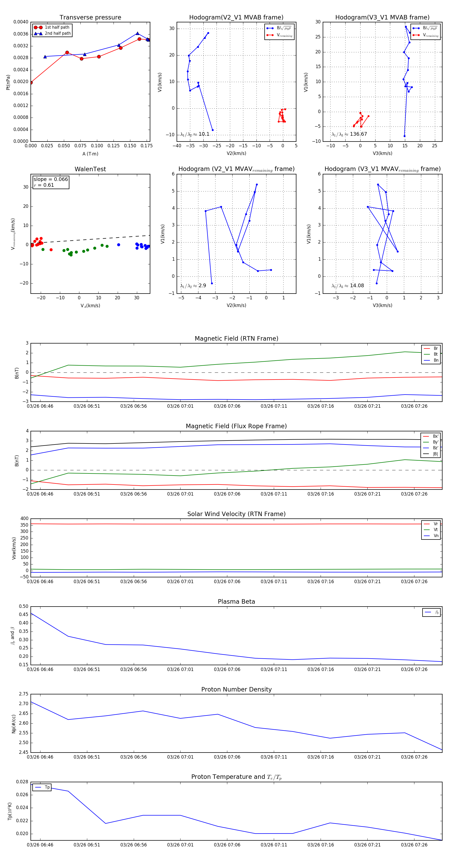
Task: Click the '03/26 06:46' tick on Magnetic Field RTN plot
Action: [40, 406]
